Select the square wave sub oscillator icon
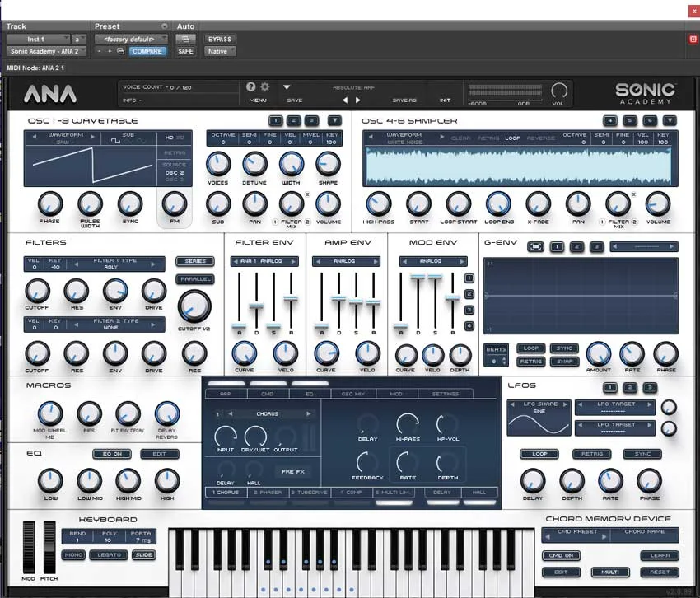 click(x=115, y=141)
